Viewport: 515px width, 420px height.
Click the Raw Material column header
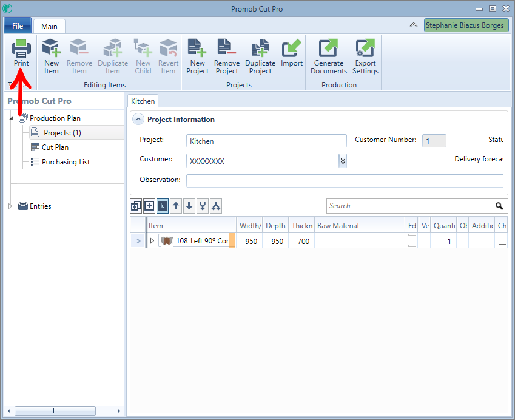pos(360,225)
